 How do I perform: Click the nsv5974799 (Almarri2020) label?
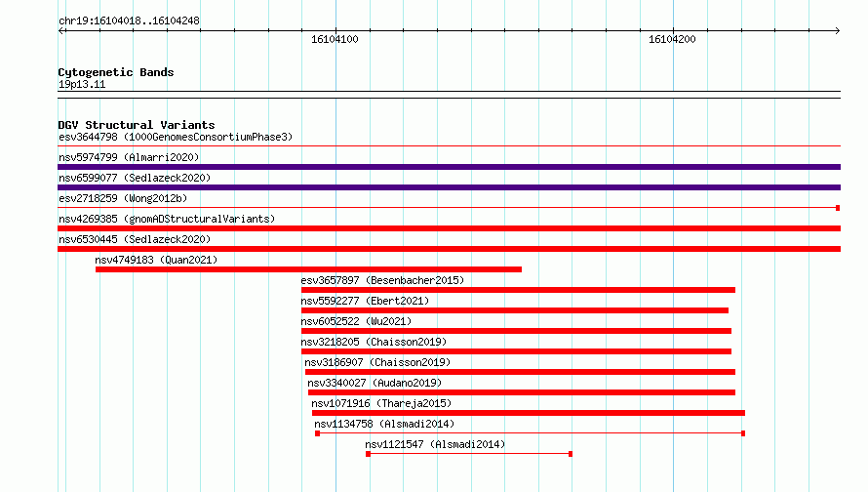[129, 157]
